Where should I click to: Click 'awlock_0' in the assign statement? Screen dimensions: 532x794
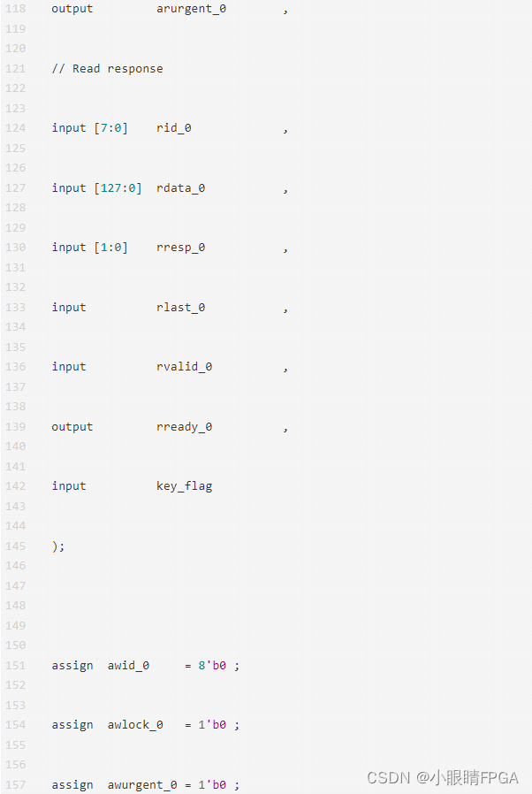[x=135, y=725]
